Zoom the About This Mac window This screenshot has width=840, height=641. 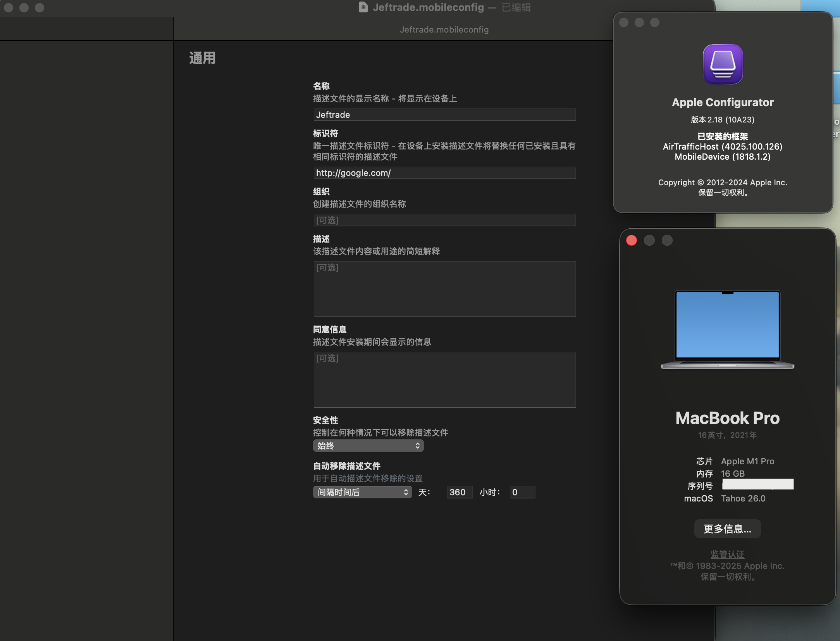coord(667,240)
